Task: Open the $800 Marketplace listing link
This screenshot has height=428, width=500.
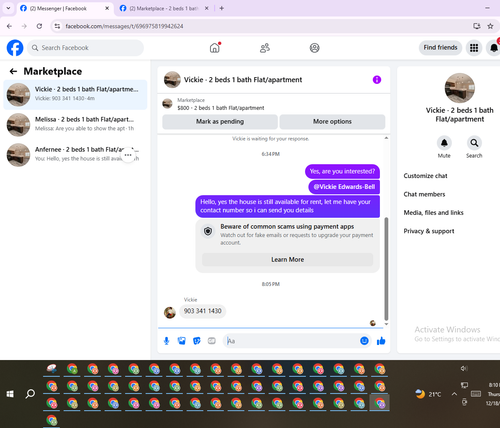Action: 221,108
